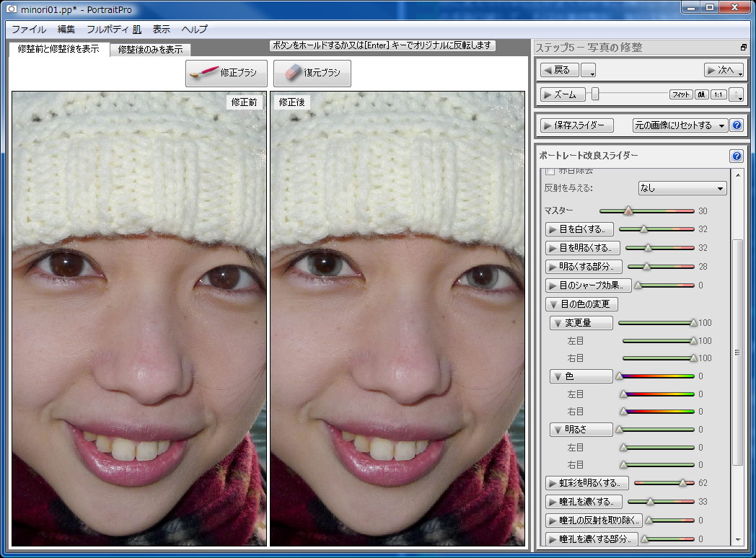Click the 右目 slider under 変更量

[659, 358]
